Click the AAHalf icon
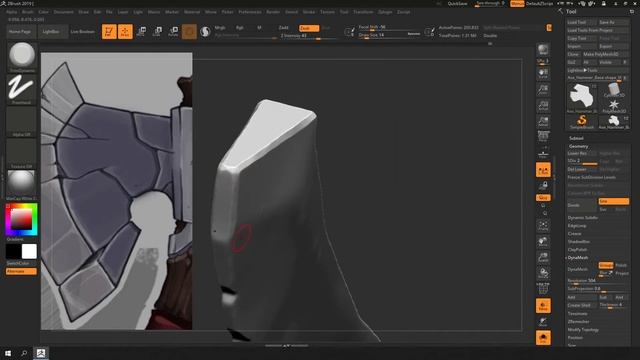 click(x=543, y=121)
